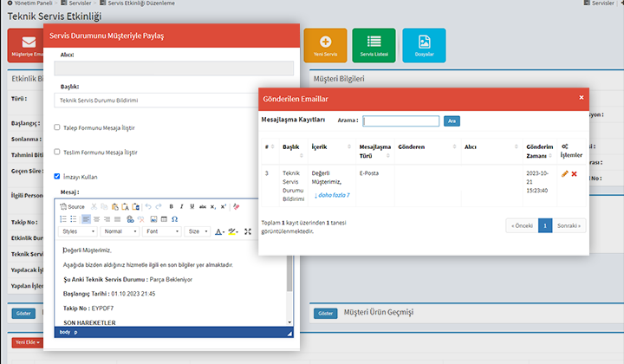Sort the table by the Başlık column header
This screenshot has width=624, height=364.
click(290, 147)
